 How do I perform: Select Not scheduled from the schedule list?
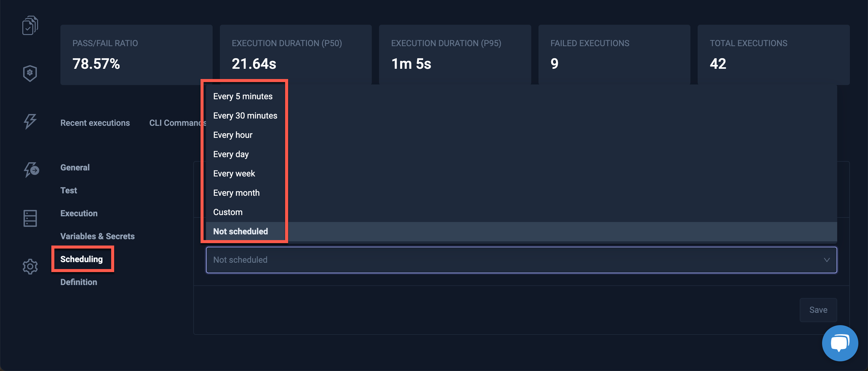pyautogui.click(x=240, y=231)
